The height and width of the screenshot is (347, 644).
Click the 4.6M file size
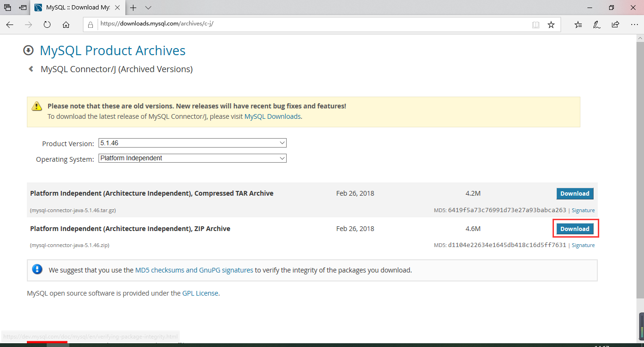(x=473, y=229)
